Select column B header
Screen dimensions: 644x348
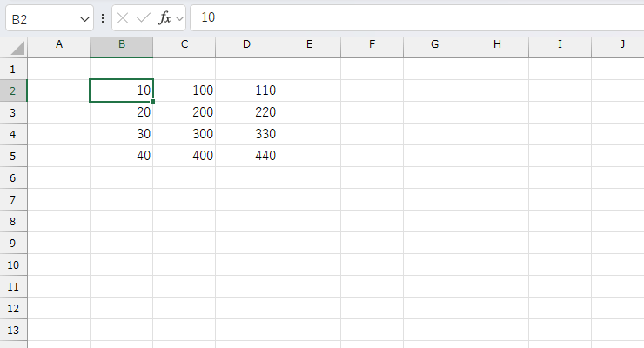tap(121, 44)
